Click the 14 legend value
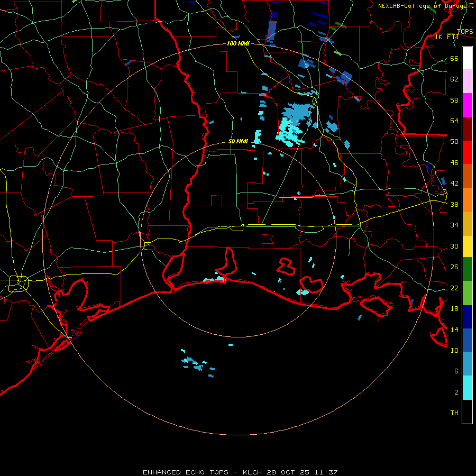This screenshot has height=476, width=476. pos(454,329)
